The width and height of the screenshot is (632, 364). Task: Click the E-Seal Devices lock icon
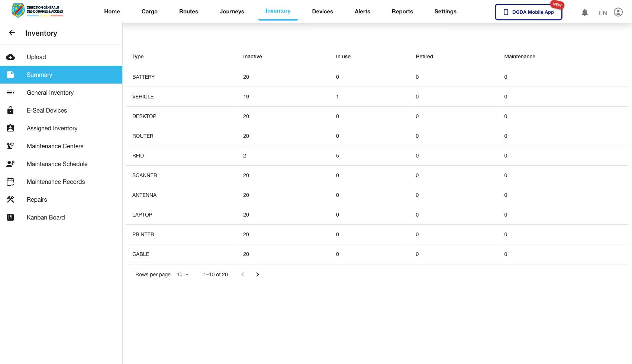click(x=10, y=110)
